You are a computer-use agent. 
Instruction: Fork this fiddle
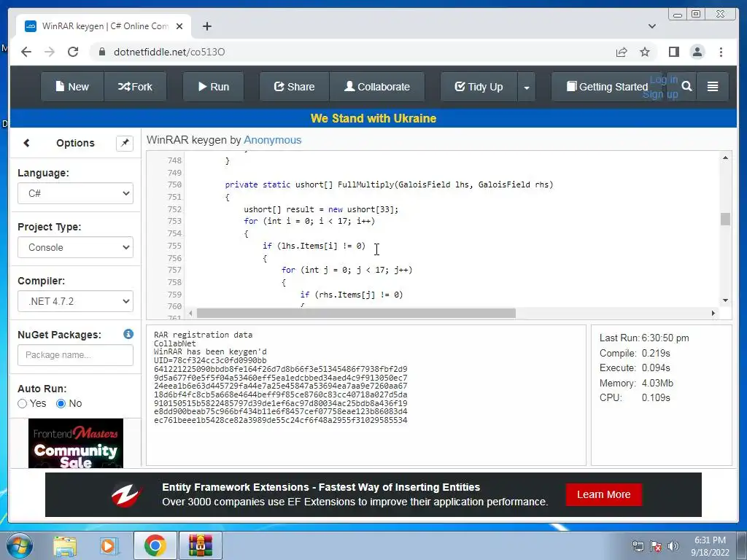pos(135,87)
